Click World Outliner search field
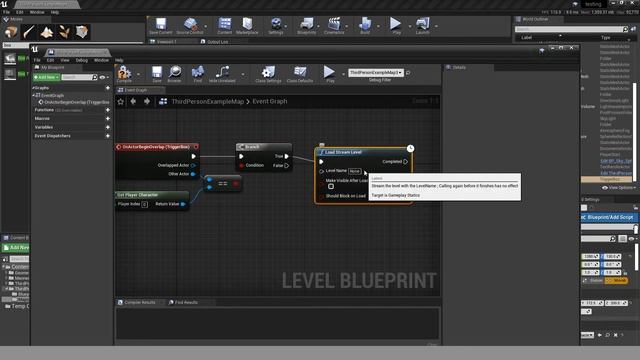The height and width of the screenshot is (360, 640). pyautogui.click(x=571, y=29)
